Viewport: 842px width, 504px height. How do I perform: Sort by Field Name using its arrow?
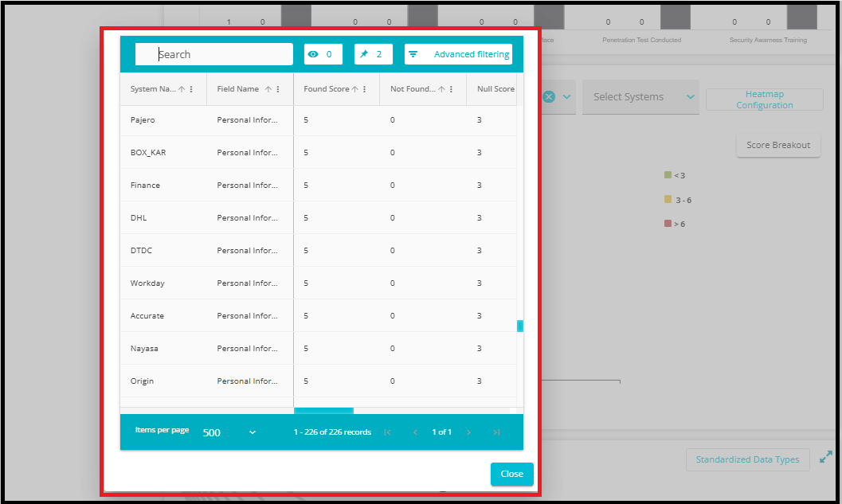point(268,90)
